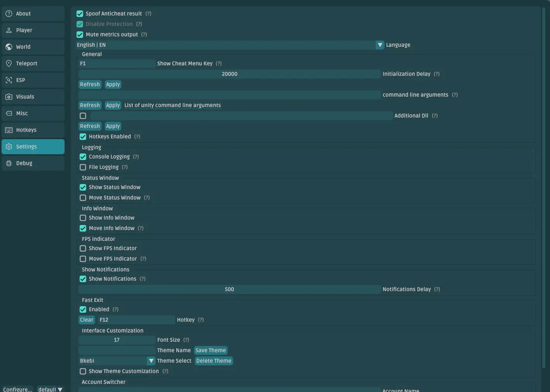The height and width of the screenshot is (392, 550).
Task: Open help tooltip for Hotkeys Enabled
Action: click(137, 136)
